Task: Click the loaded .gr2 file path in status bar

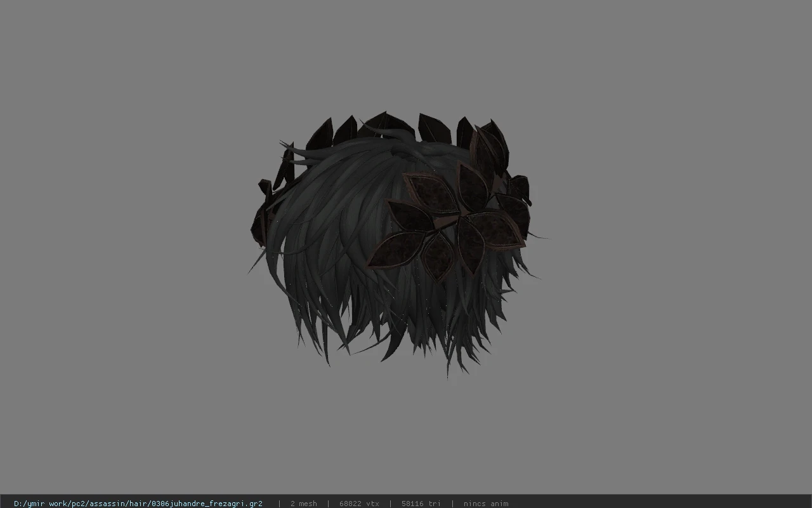Action: [x=138, y=504]
